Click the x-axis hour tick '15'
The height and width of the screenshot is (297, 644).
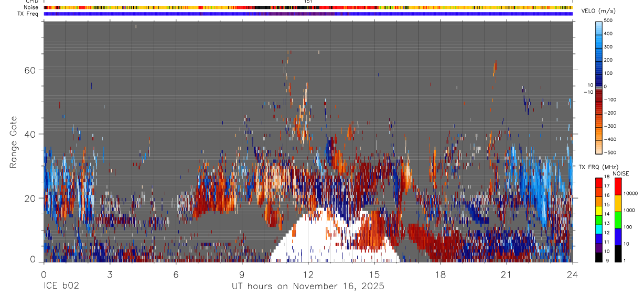(374, 274)
